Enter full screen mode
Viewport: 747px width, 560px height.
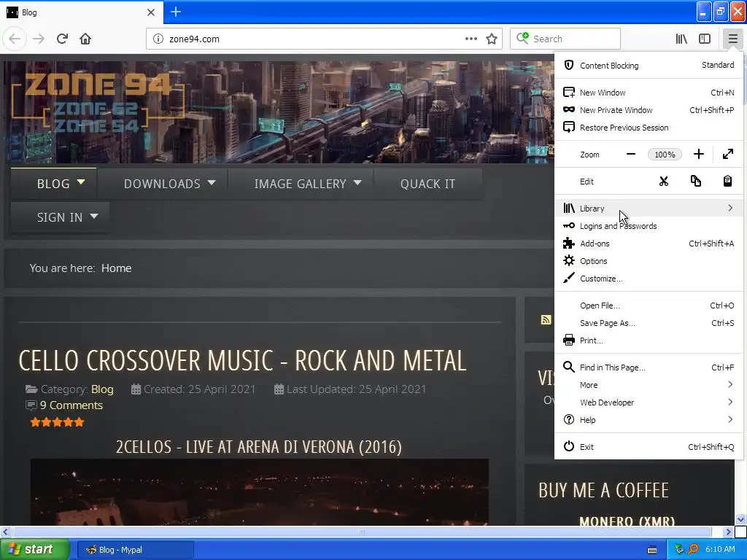coord(728,154)
